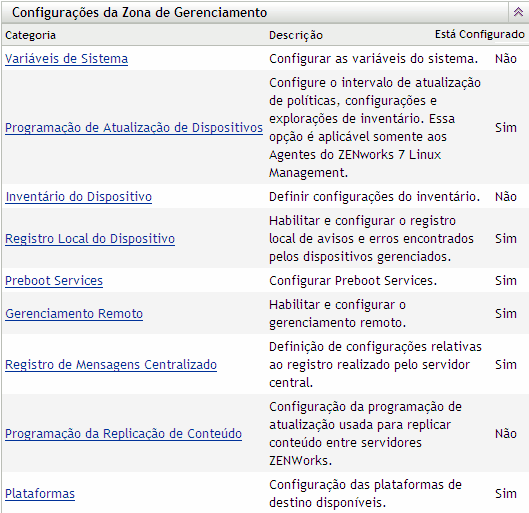
Task: Select 'Sim' status of Gerenciamento Remoto
Action: (x=506, y=314)
